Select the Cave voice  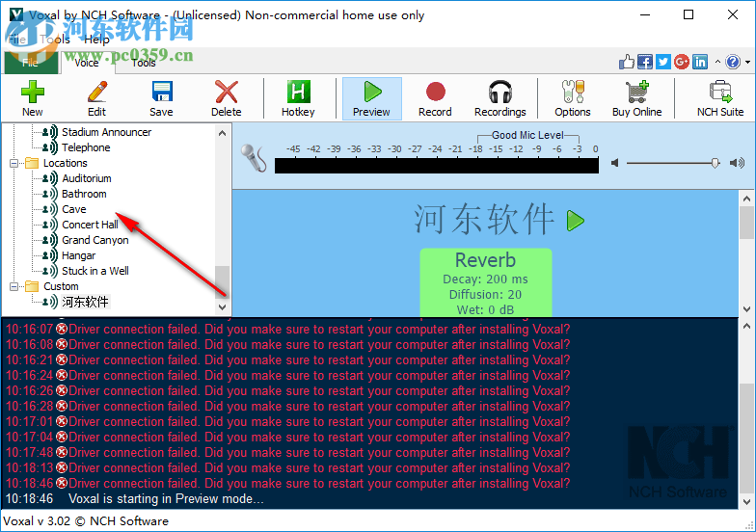click(x=74, y=209)
